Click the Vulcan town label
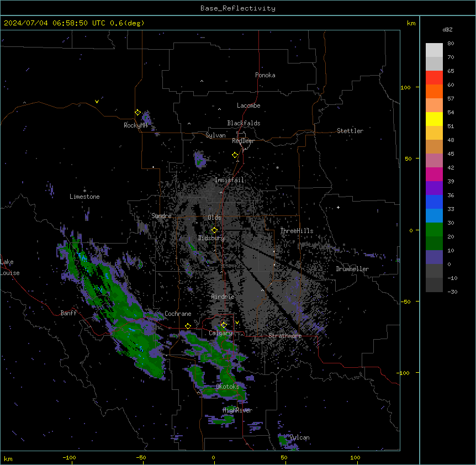The height and width of the screenshot is (465, 476). point(300,437)
